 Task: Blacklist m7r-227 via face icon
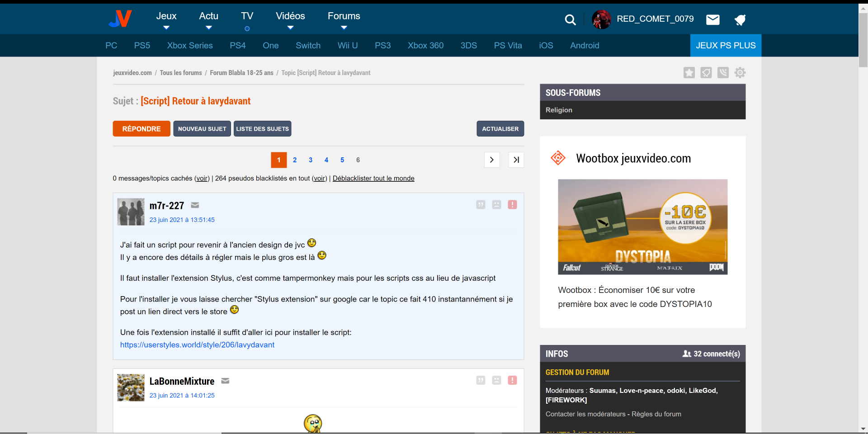[496, 205]
